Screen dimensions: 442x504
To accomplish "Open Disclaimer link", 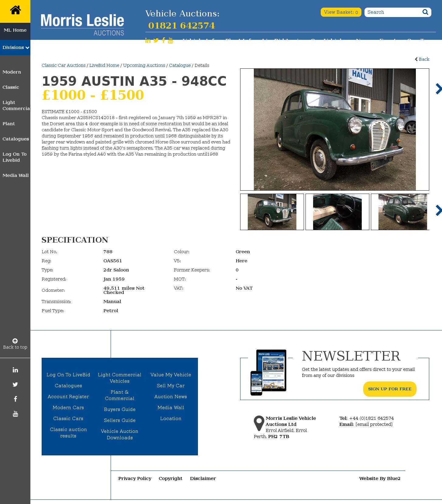I will point(203,478).
